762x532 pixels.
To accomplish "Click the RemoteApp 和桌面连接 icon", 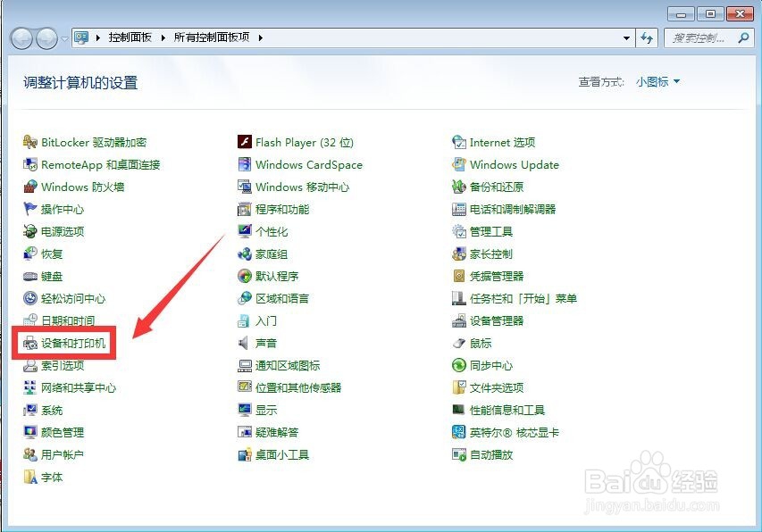I will (30, 164).
